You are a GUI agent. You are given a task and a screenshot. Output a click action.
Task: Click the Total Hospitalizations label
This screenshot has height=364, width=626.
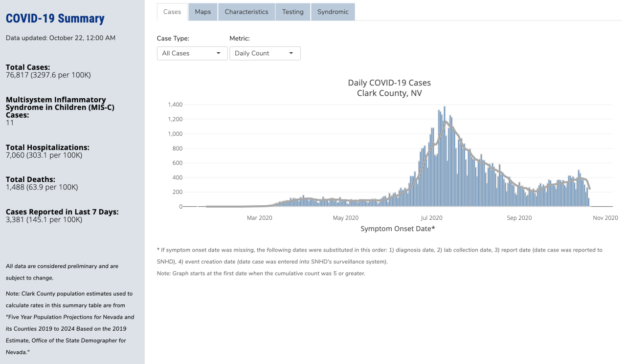tap(47, 148)
